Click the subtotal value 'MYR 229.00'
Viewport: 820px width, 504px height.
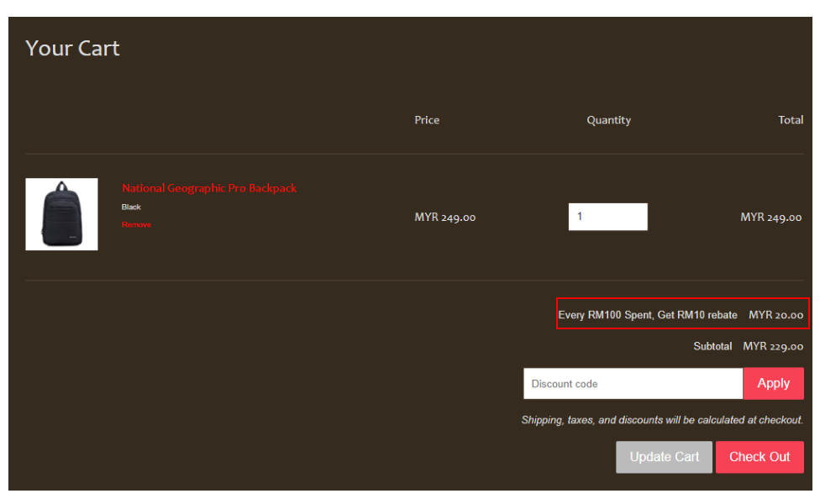tap(773, 346)
